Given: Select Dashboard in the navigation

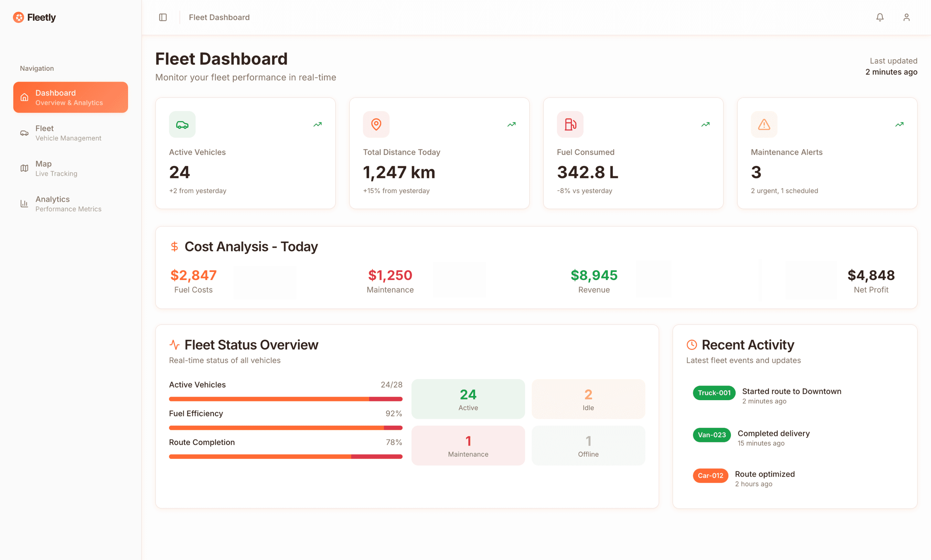Looking at the screenshot, I should [70, 97].
